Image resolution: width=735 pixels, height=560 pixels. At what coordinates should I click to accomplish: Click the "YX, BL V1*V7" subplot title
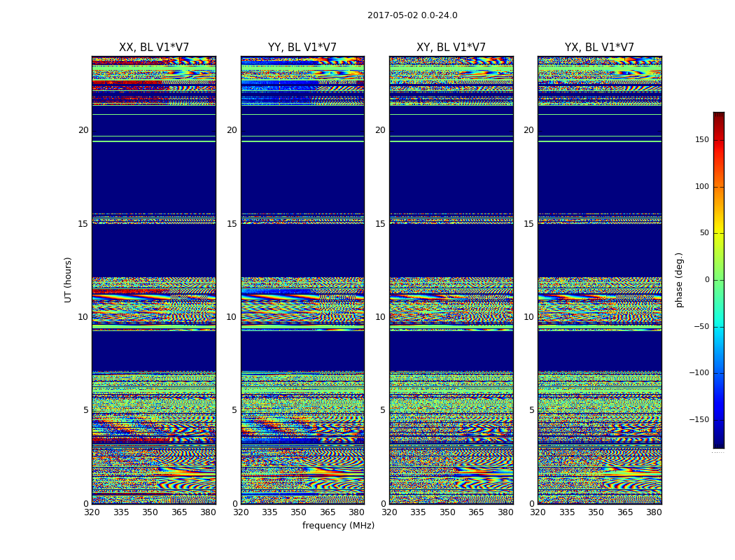click(x=599, y=48)
